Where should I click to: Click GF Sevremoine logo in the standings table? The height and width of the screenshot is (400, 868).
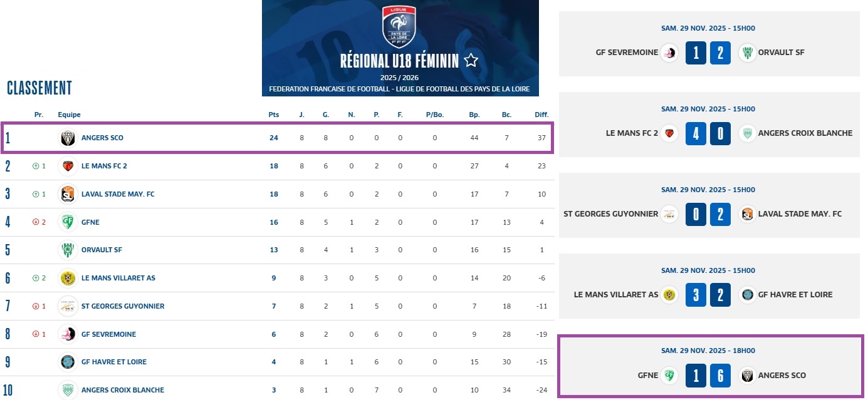pyautogui.click(x=67, y=334)
